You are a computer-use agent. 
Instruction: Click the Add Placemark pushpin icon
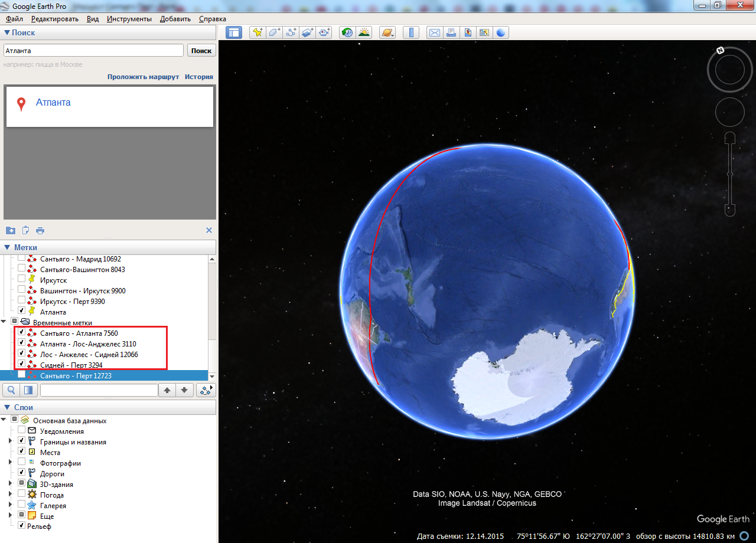(x=257, y=32)
